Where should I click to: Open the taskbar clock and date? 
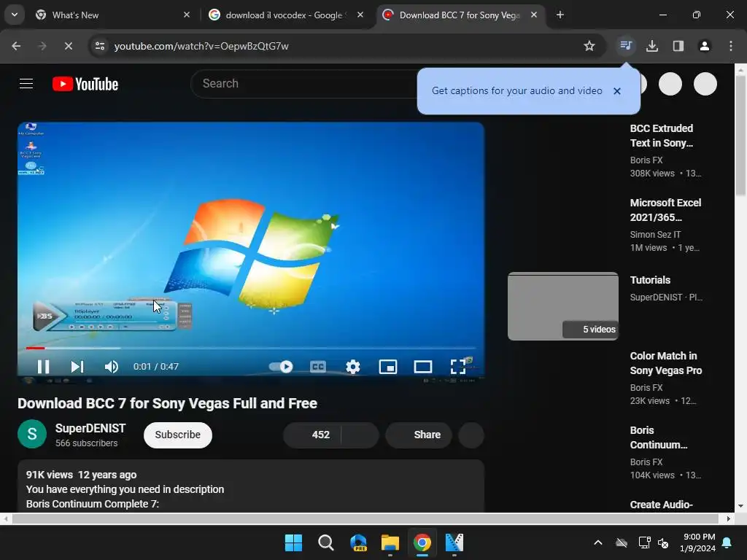(x=698, y=542)
